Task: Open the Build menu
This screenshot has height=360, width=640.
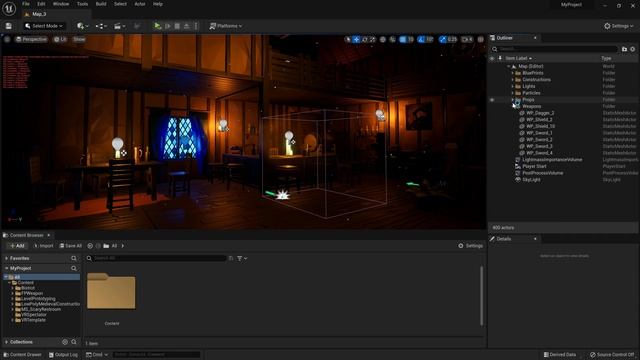Action: click(101, 4)
